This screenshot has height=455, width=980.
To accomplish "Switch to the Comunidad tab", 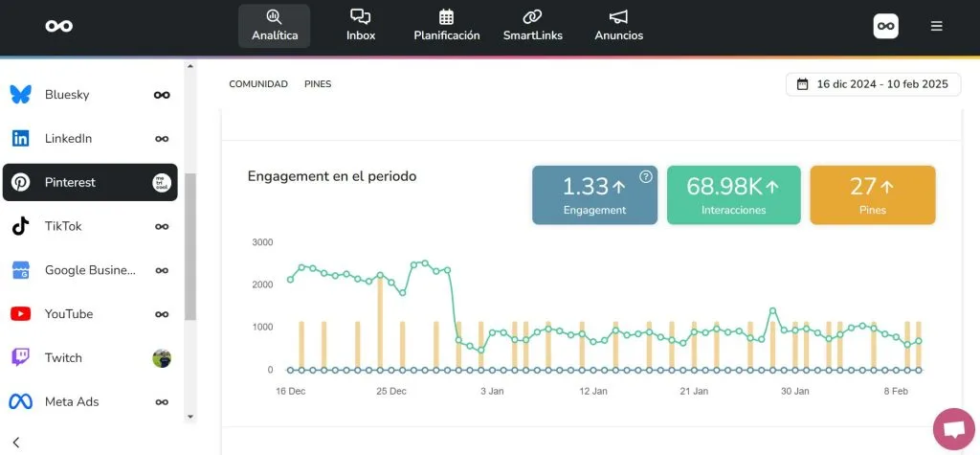I will pyautogui.click(x=258, y=84).
